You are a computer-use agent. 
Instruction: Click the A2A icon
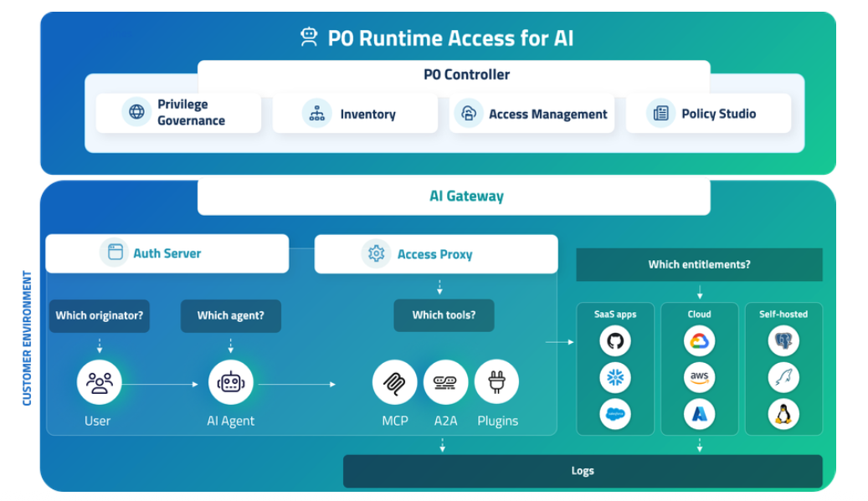click(445, 382)
